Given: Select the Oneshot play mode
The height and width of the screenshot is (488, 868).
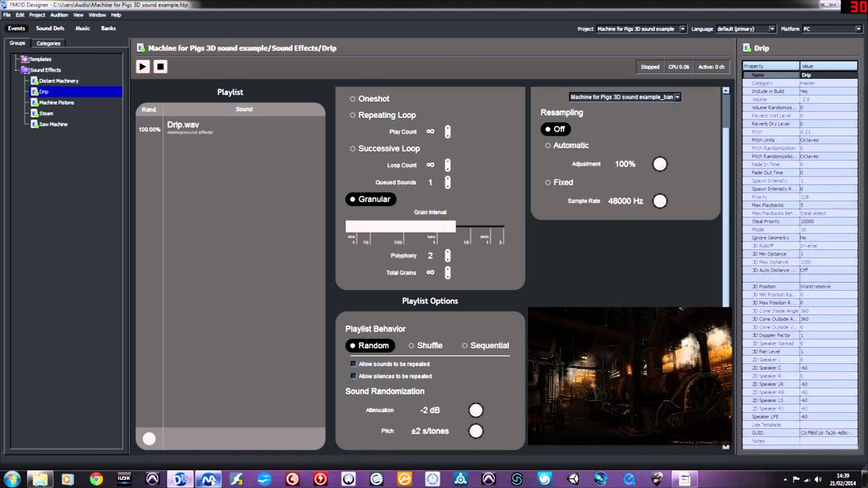Looking at the screenshot, I should click(x=370, y=99).
